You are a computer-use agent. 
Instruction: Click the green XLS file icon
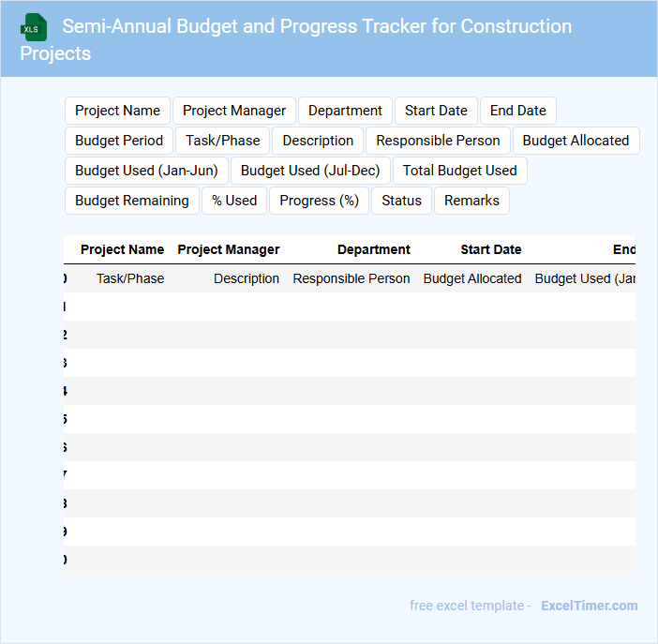click(x=34, y=28)
